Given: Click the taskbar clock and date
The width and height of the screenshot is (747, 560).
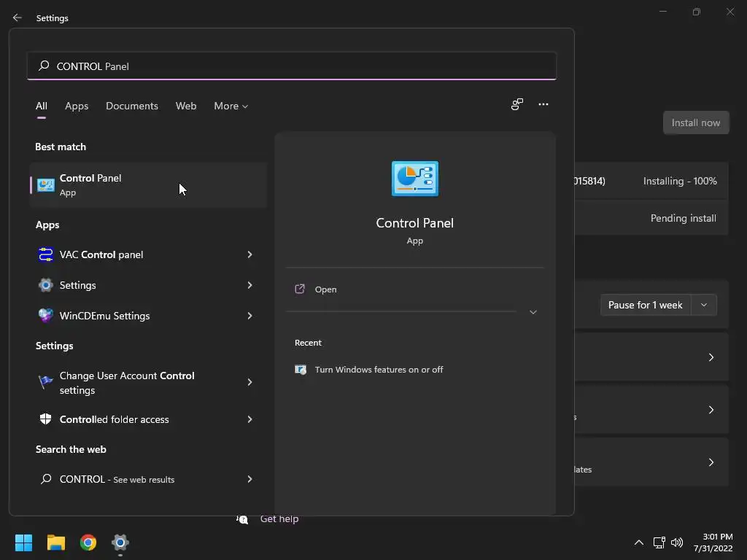Looking at the screenshot, I should pyautogui.click(x=713, y=542).
